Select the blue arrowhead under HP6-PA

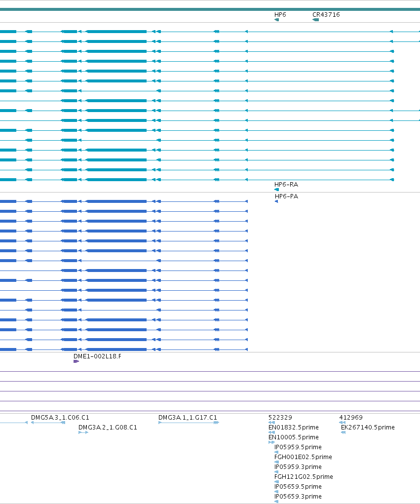point(276,201)
